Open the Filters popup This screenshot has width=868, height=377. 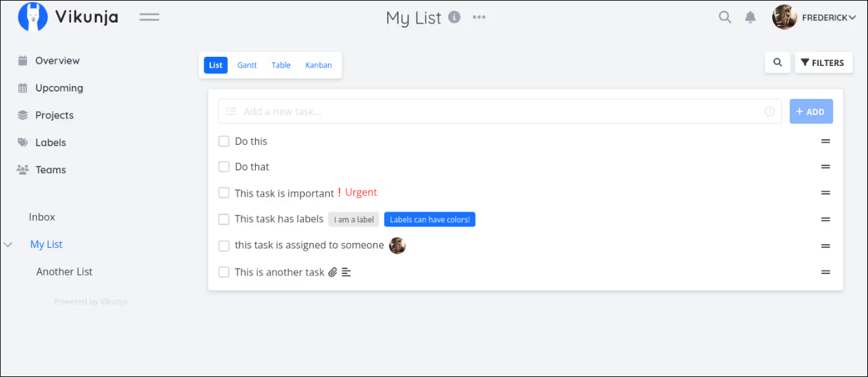tap(823, 62)
